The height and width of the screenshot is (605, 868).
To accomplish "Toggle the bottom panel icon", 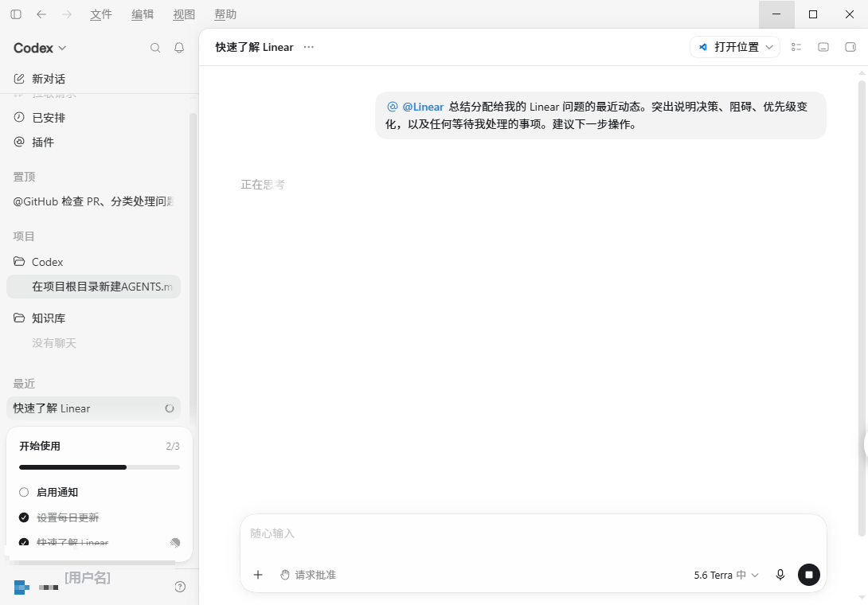I will coord(823,47).
